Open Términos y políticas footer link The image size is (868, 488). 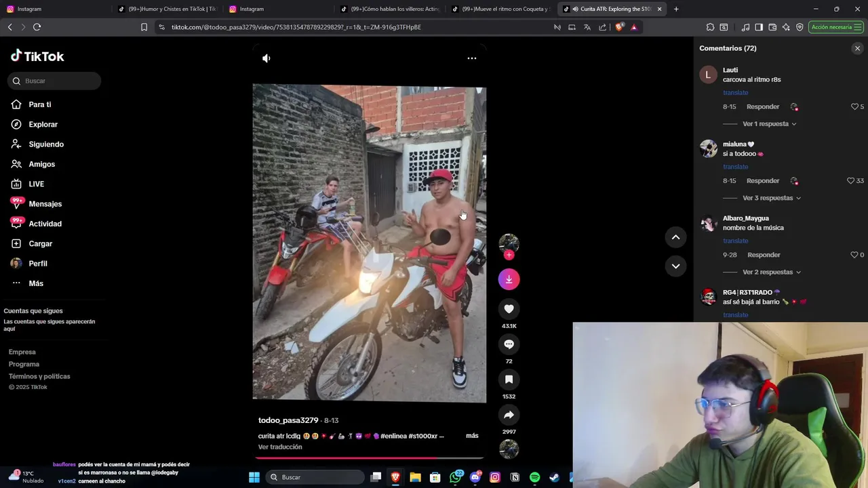[x=39, y=376]
